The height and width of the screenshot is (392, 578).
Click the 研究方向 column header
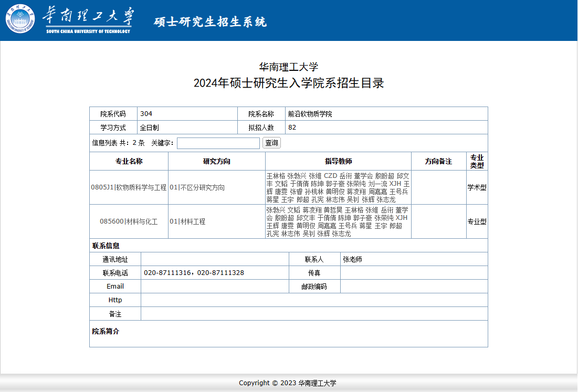pyautogui.click(x=217, y=162)
